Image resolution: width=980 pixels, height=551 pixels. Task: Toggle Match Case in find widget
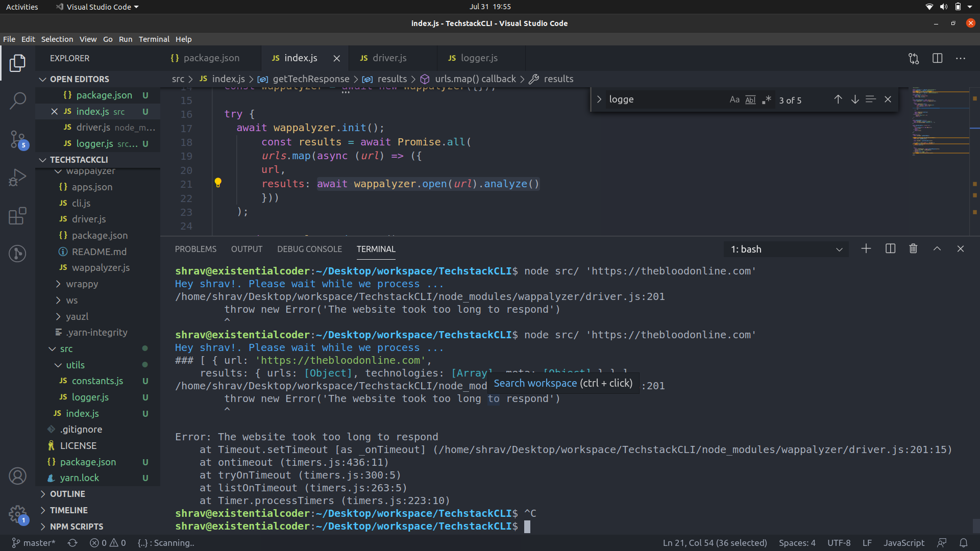click(734, 99)
